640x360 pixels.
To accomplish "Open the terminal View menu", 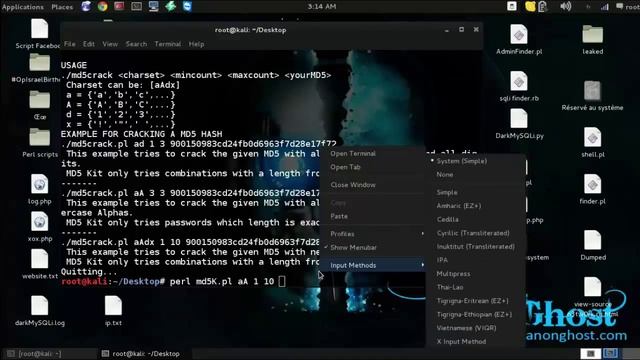I will tap(110, 44).
